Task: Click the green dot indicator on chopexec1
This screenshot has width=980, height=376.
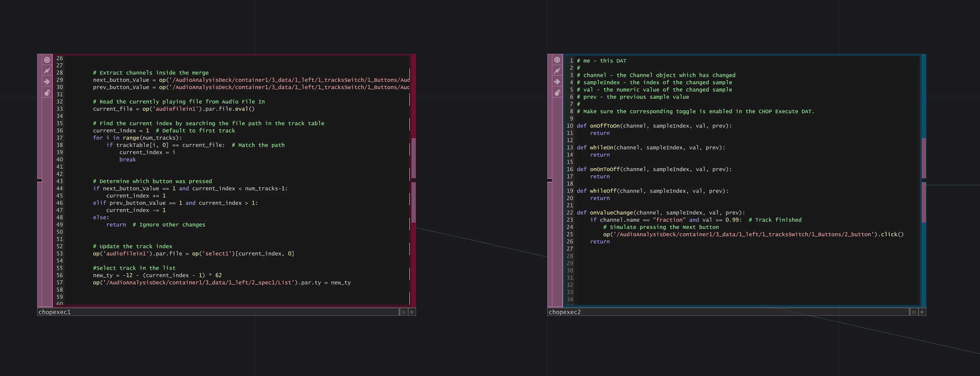Action: 404,312
